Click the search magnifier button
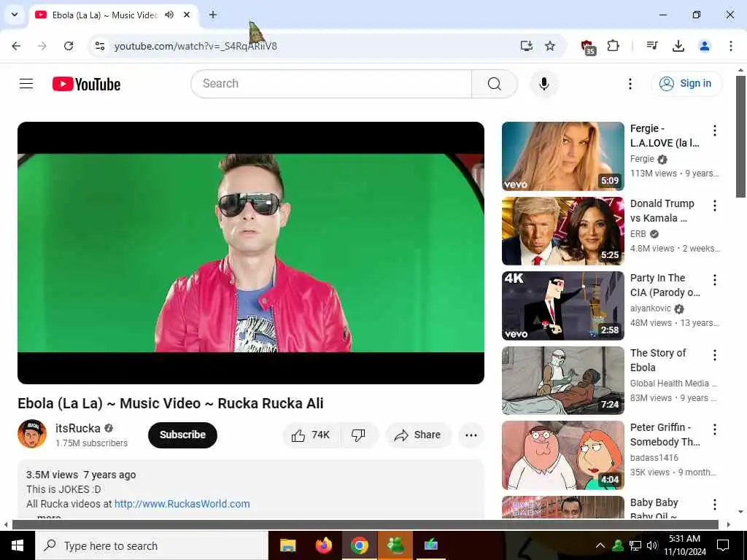Screen dimensions: 747x560 coord(495,84)
